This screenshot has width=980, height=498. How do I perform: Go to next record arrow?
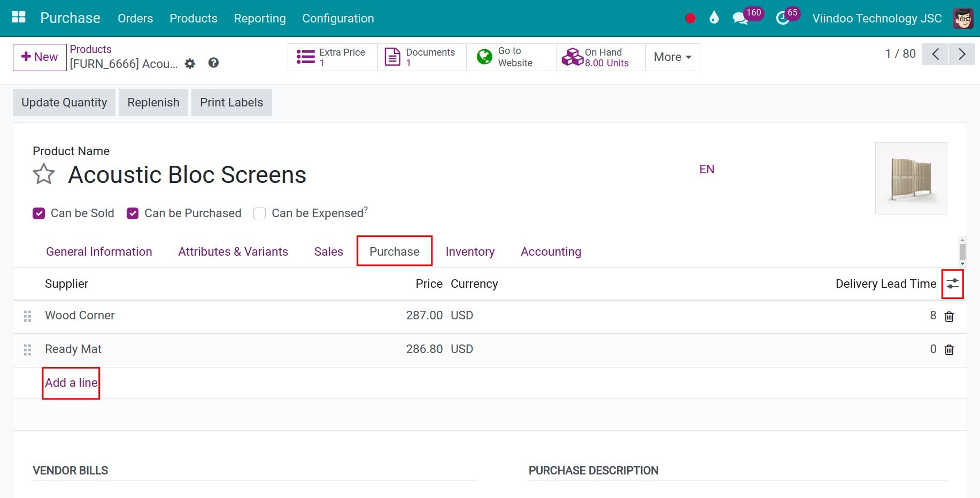pos(962,54)
